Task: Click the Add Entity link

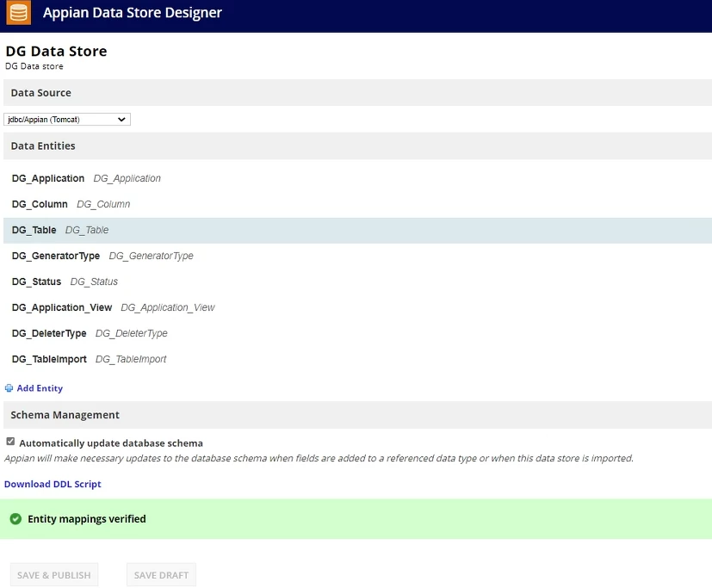Action: pos(40,388)
